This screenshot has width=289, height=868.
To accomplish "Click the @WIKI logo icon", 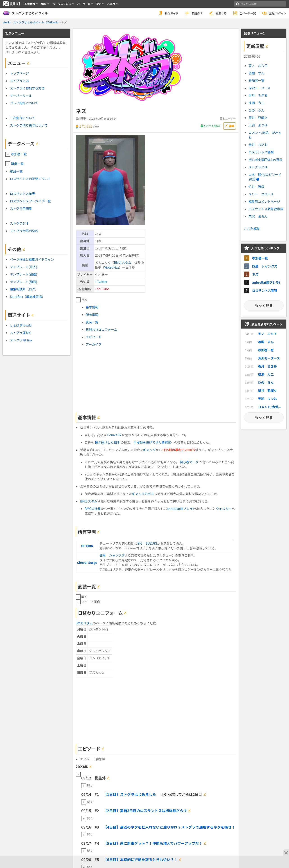I will pos(11,4).
